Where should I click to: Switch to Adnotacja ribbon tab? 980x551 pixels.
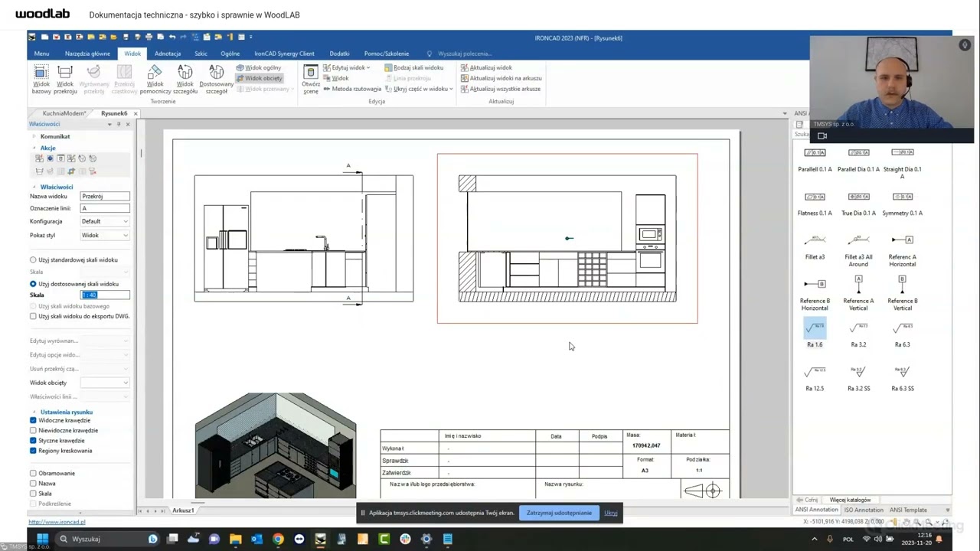168,54
